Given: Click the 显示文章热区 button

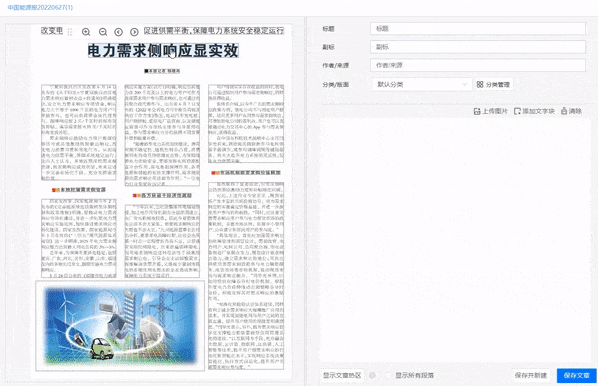Looking at the screenshot, I should pos(342,375).
